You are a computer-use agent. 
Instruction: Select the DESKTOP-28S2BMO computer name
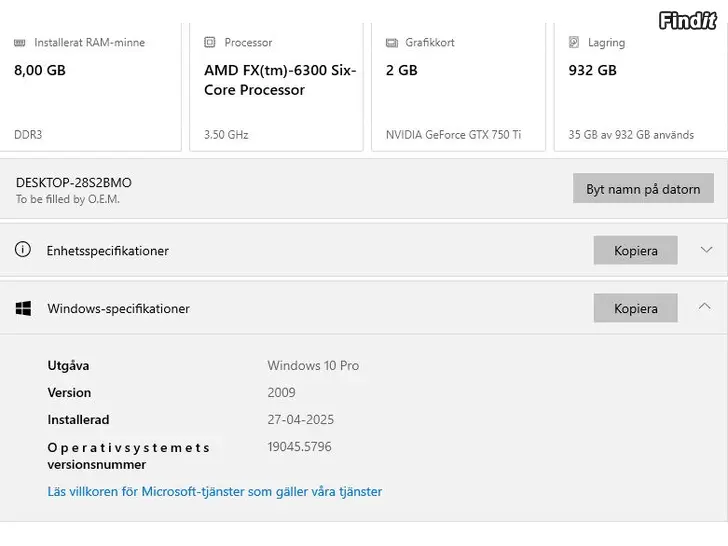74,182
